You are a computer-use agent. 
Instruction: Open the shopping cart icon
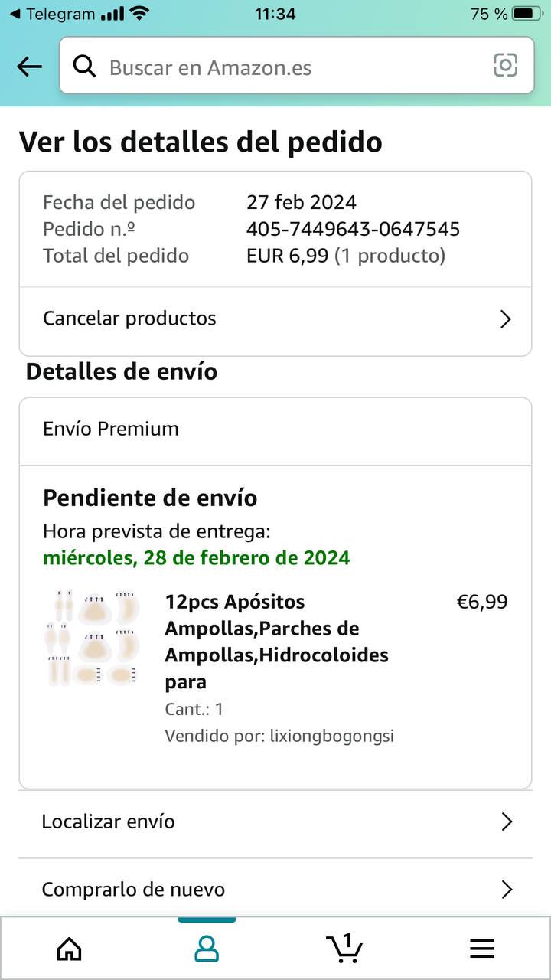click(344, 948)
